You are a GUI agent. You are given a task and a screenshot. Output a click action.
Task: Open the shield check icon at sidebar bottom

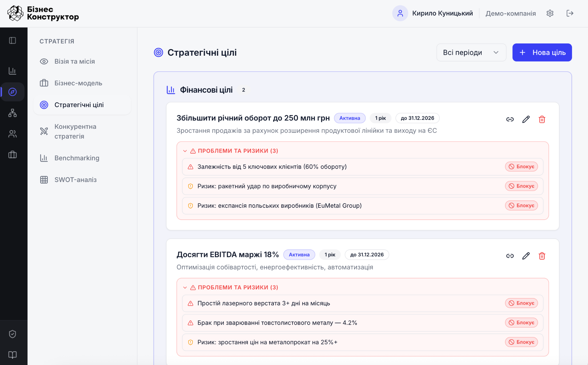[x=13, y=334]
